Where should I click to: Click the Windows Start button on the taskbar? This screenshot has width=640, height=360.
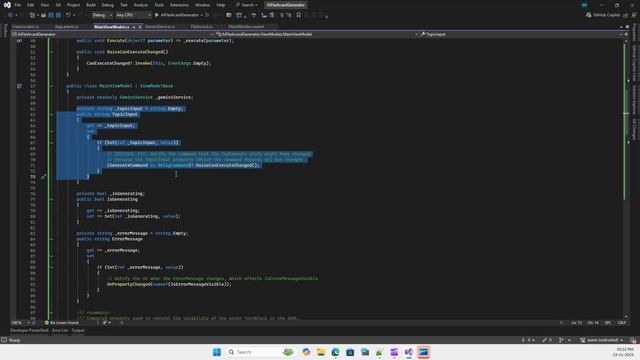(217, 352)
